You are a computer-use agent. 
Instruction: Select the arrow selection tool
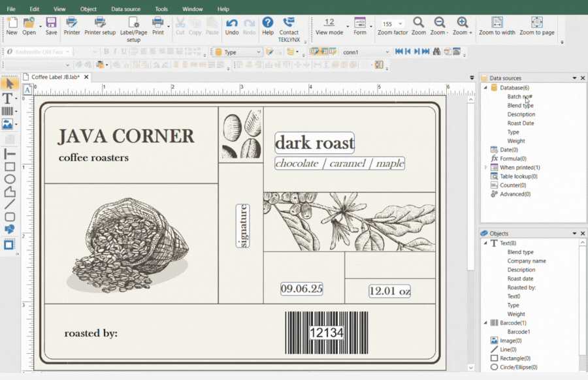tap(8, 84)
